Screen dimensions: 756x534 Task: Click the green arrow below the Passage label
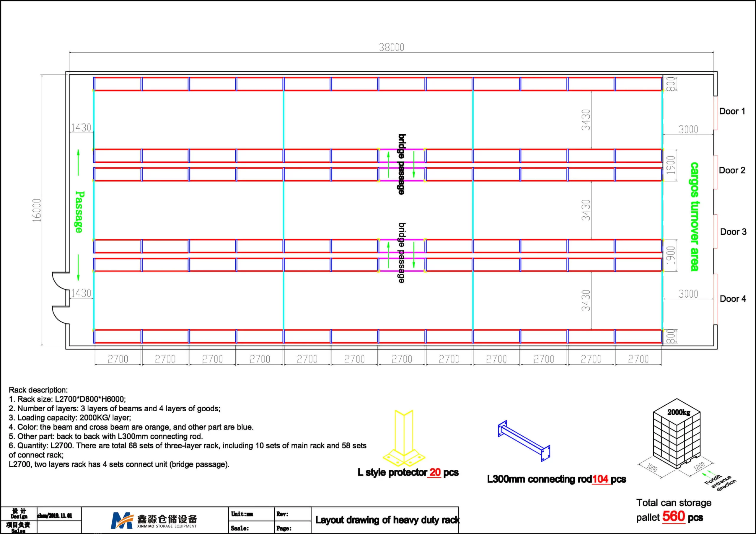pyautogui.click(x=78, y=268)
